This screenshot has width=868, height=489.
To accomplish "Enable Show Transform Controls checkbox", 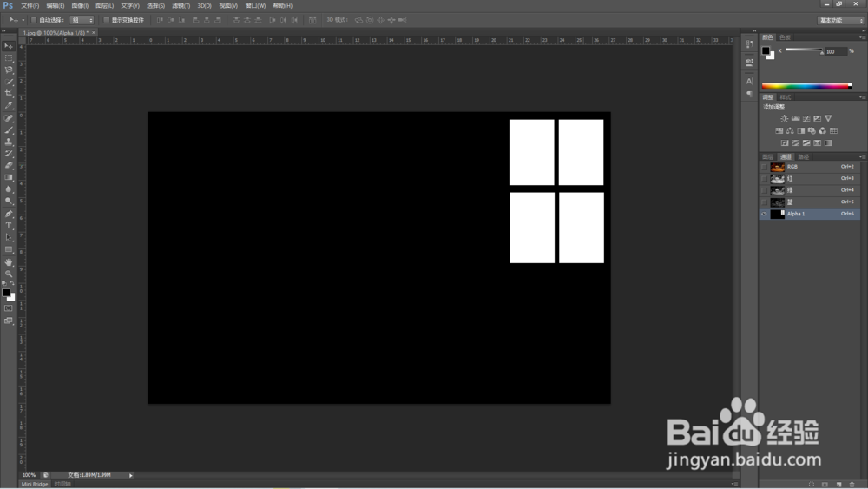I will coord(106,20).
